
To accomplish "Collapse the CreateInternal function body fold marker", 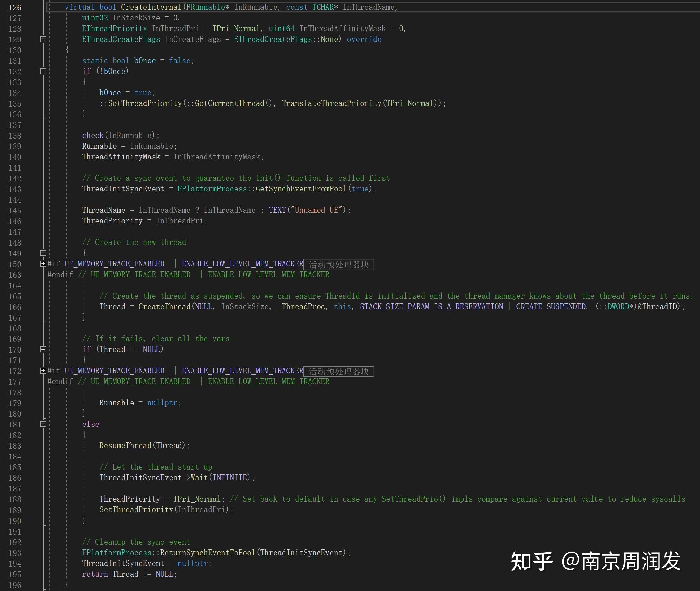I will tap(43, 39).
